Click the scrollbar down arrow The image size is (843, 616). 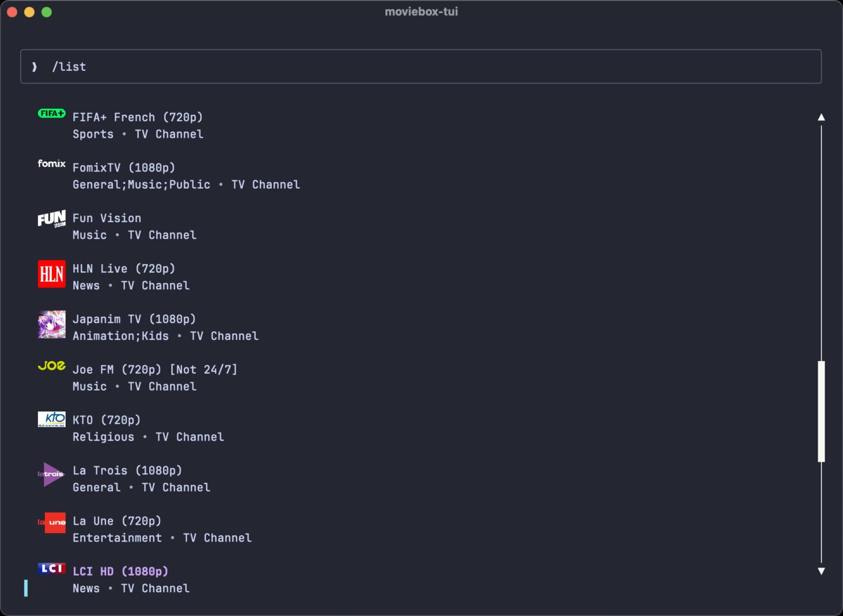pyautogui.click(x=821, y=572)
